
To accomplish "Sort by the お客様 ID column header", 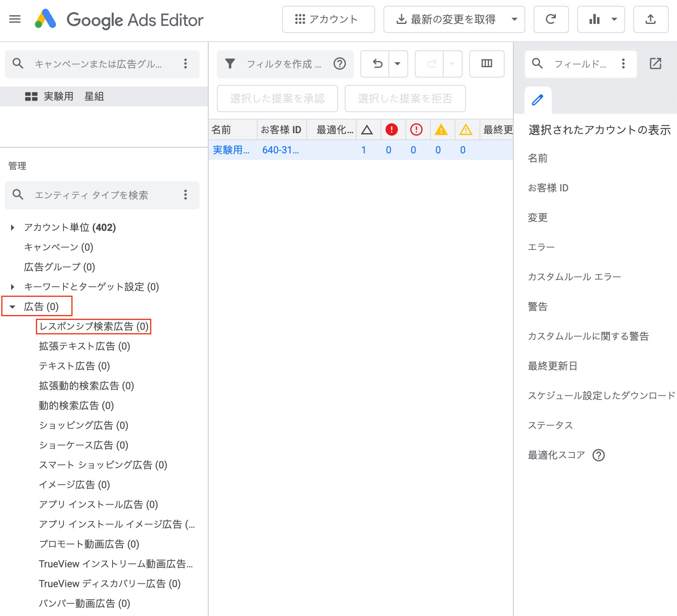I will [281, 130].
